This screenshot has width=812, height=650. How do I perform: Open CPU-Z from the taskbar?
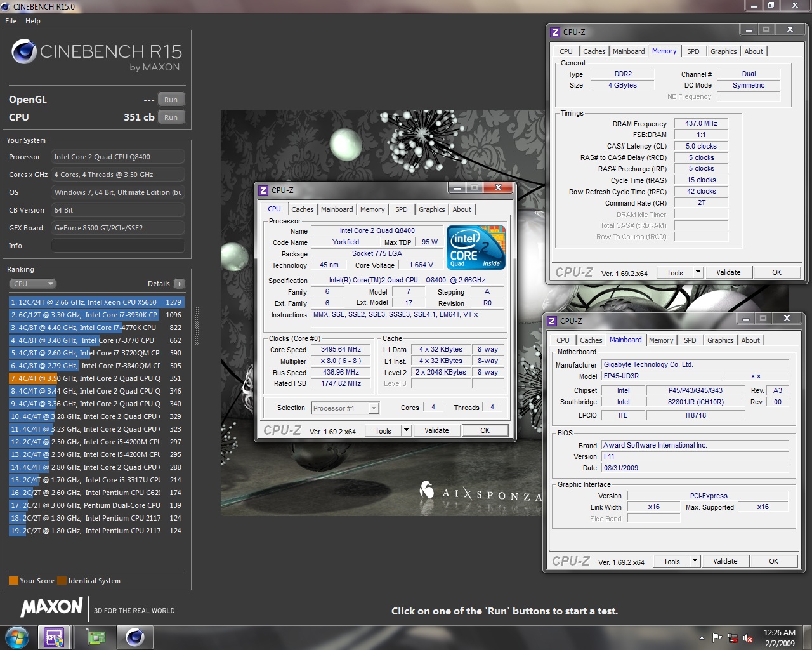[55, 637]
